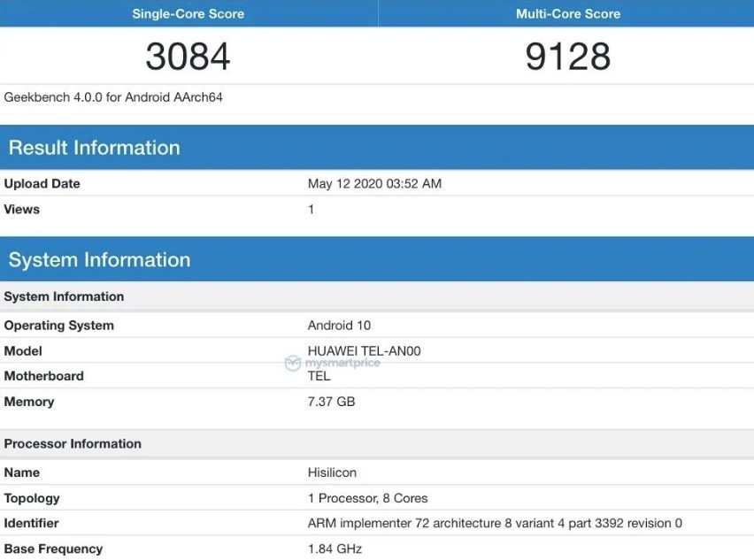
Task: Click the Motherboard label
Action: 43,376
